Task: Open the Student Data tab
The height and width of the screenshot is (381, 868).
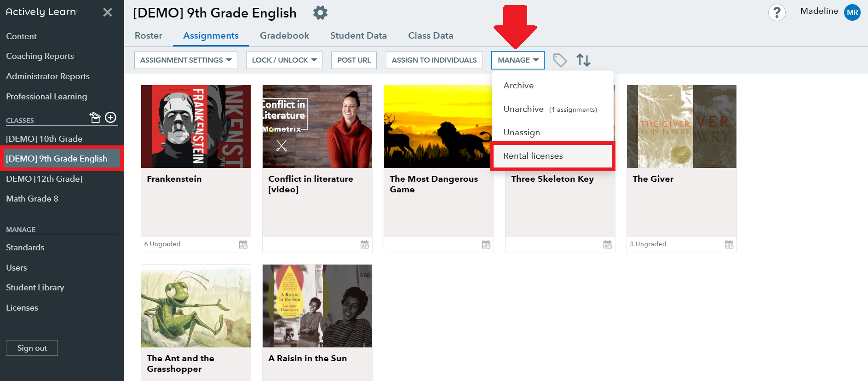Action: coord(358,35)
